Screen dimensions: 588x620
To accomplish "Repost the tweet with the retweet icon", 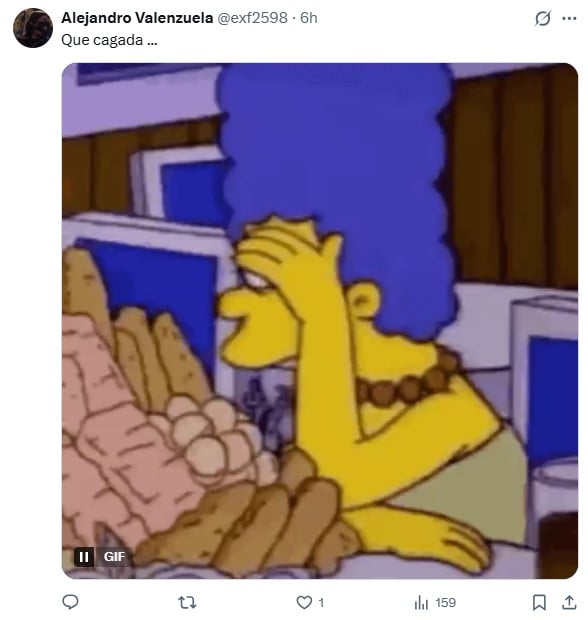I will point(187,602).
